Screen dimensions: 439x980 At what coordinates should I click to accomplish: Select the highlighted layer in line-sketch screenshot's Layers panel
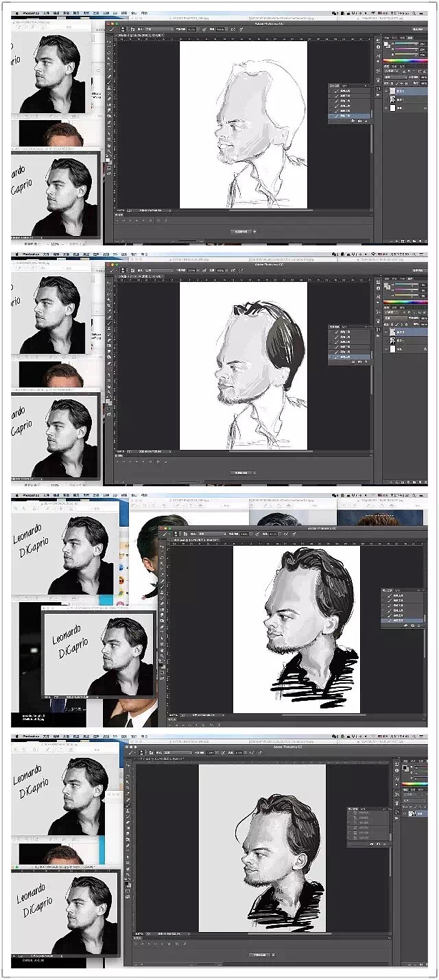405,90
